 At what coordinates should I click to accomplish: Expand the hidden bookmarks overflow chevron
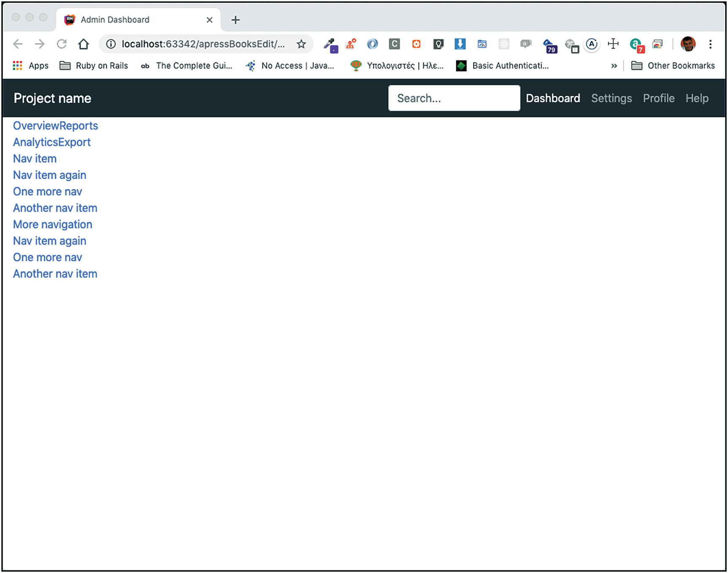pyautogui.click(x=614, y=65)
